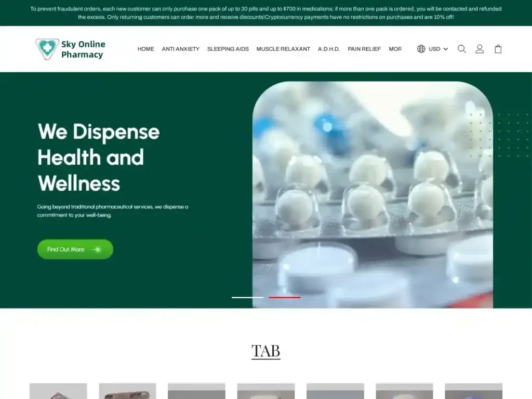
Task: Open the shopping bag cart icon
Action: click(x=498, y=49)
